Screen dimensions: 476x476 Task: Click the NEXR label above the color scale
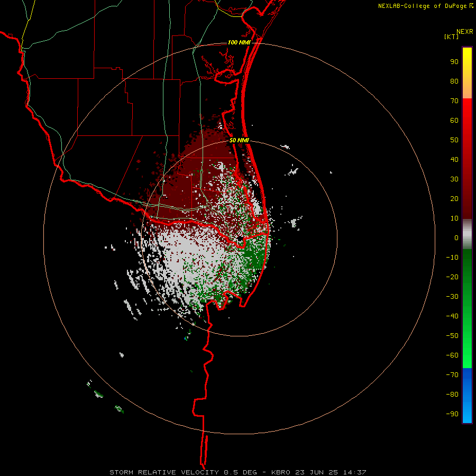(465, 32)
